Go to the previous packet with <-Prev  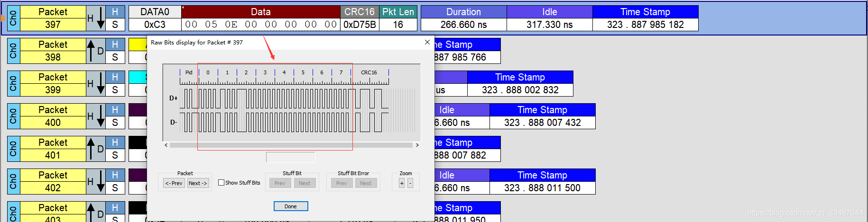[x=174, y=183]
